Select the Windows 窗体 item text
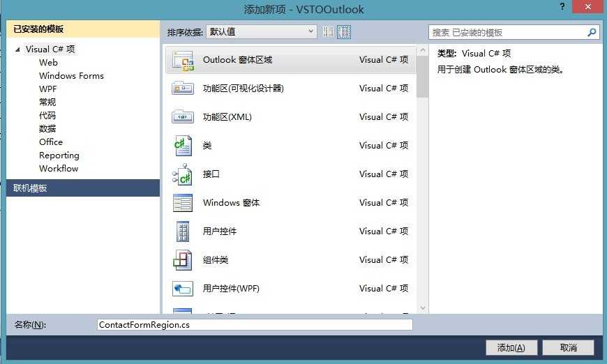Image resolution: width=607 pixels, height=364 pixels. [x=231, y=203]
